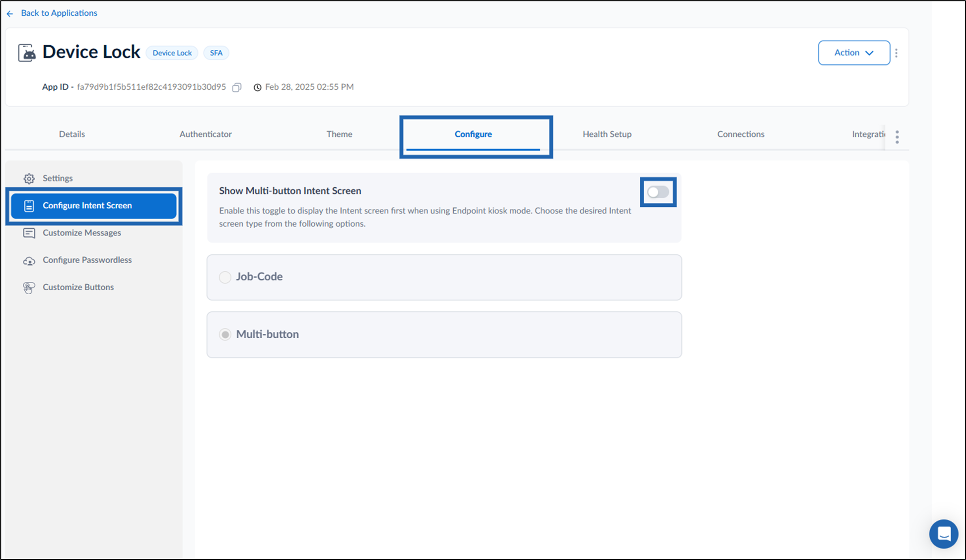Screen dimensions: 966x560
Task: Open the Theme tab
Action: [340, 134]
